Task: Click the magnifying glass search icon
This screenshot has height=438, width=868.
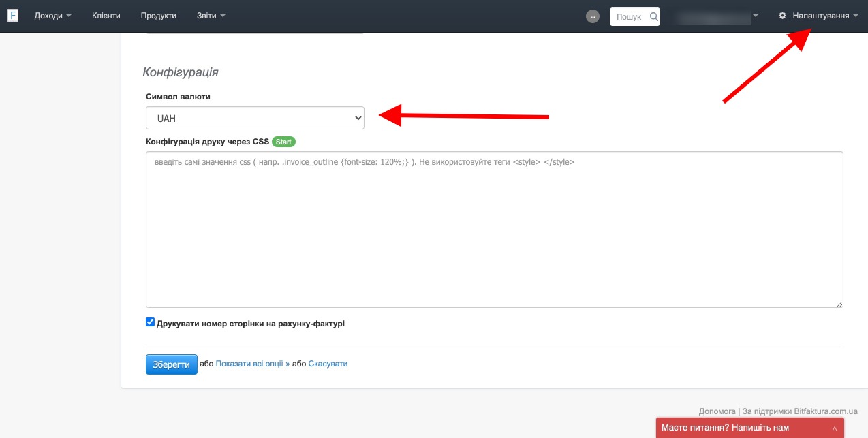Action: (x=654, y=16)
